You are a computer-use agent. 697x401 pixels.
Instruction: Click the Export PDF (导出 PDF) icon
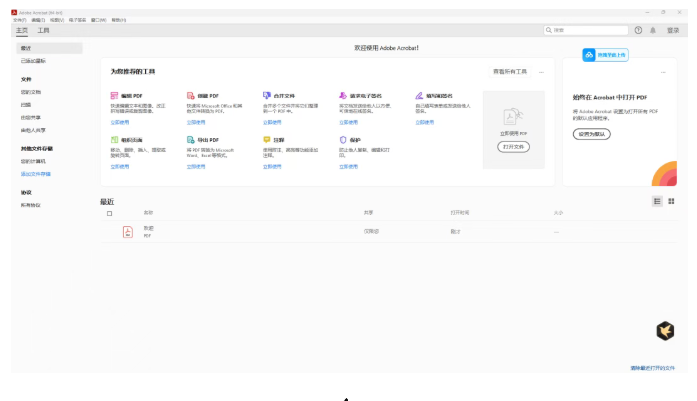click(x=190, y=140)
